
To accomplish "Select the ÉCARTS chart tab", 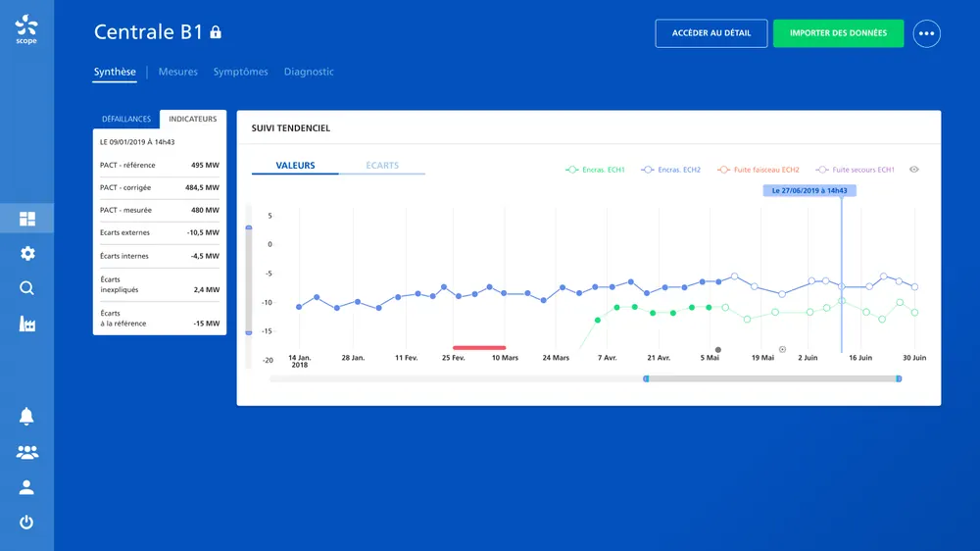I will click(382, 165).
